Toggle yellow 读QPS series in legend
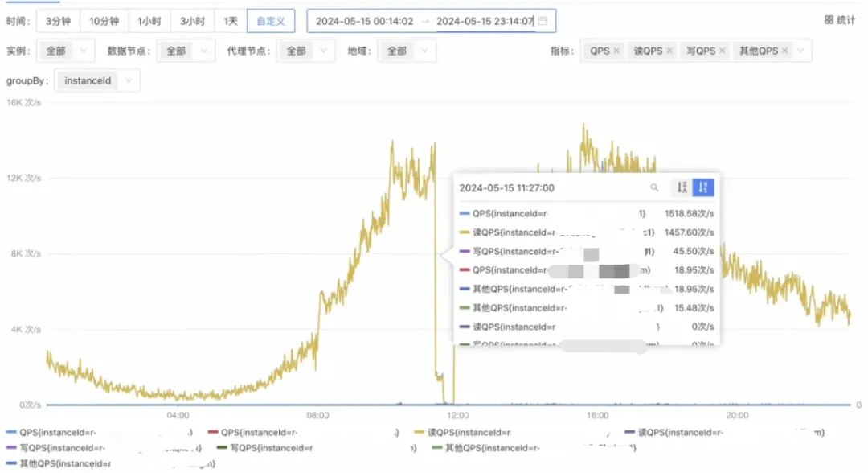Screen dimensions: 868x473 [462, 433]
